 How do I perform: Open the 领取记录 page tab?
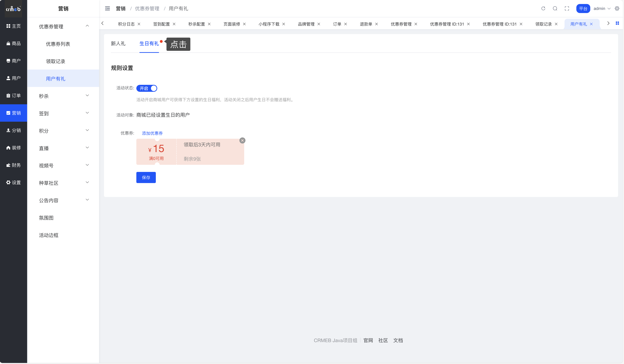543,24
